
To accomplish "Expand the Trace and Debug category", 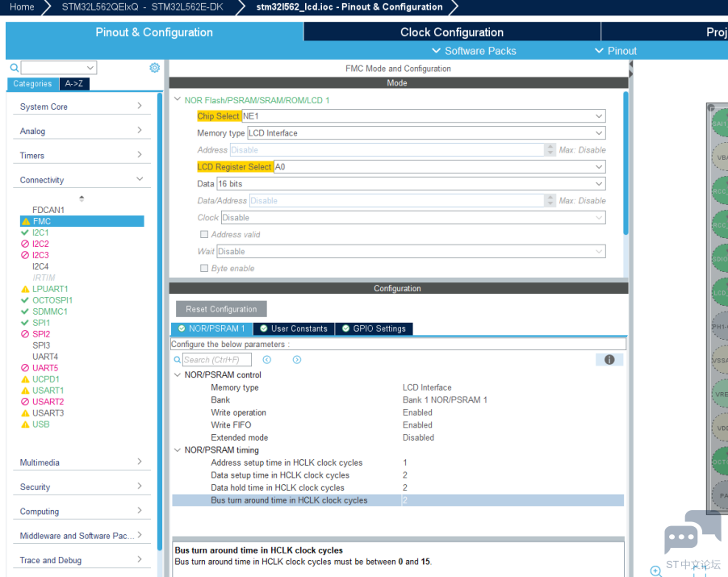I will (140, 559).
